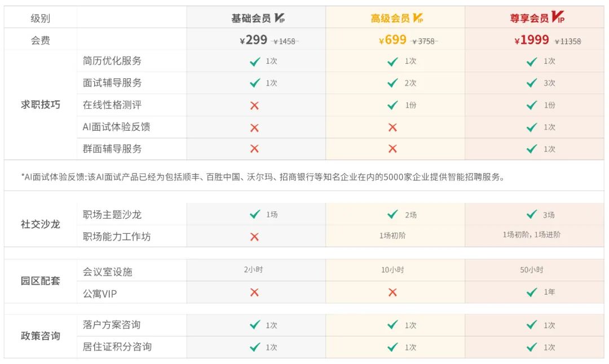Click the ¥1999 price of 尊享会员
This screenshot has width=609, height=364.
tap(531, 39)
